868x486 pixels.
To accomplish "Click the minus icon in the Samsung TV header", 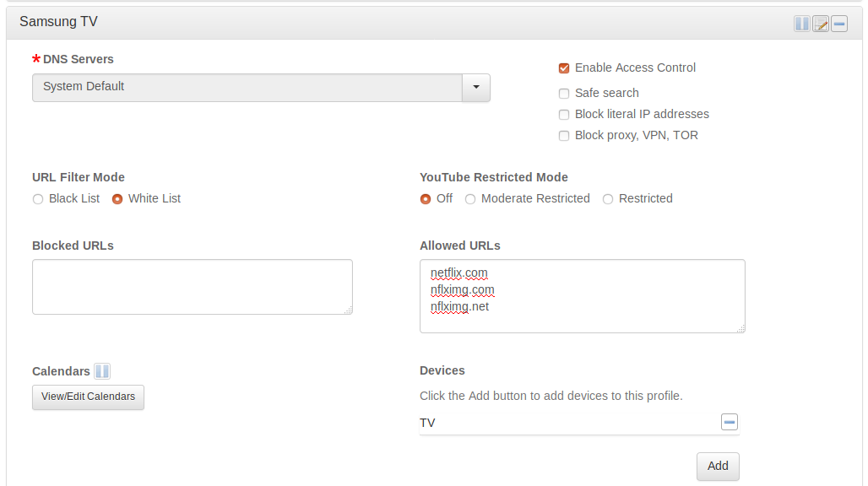I will pyautogui.click(x=839, y=24).
